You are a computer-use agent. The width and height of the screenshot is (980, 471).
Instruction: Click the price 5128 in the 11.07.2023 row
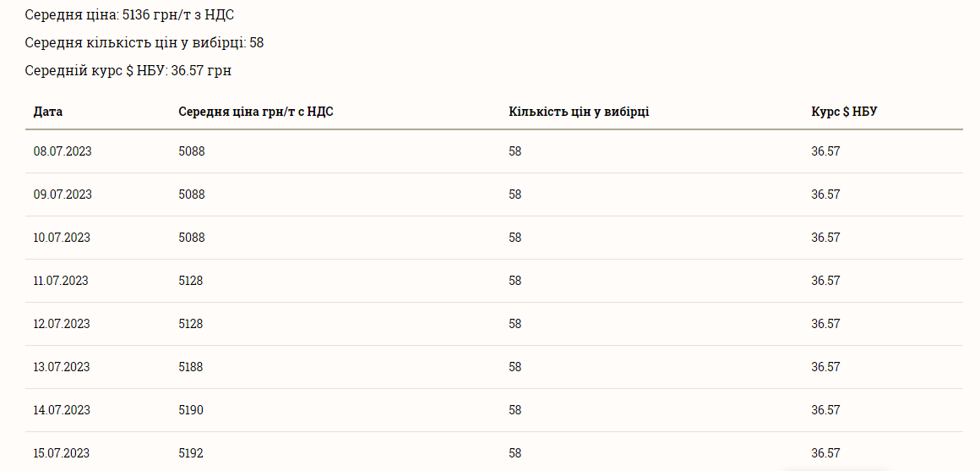point(191,281)
